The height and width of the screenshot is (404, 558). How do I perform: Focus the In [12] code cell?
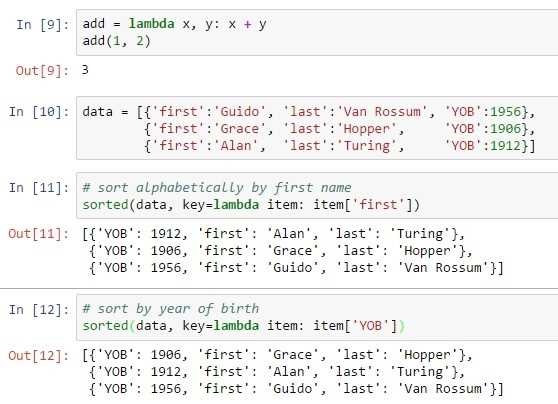(317, 317)
